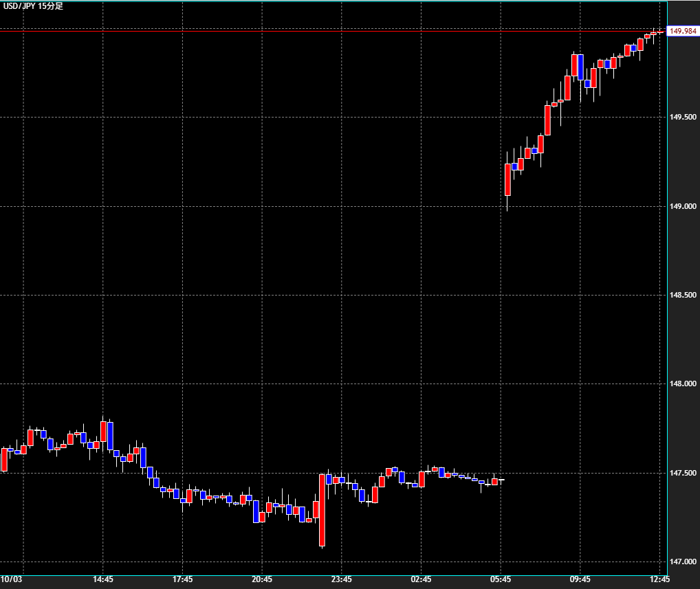Click the USD/JPY 15分足 chart title
The height and width of the screenshot is (589, 700).
[33, 6]
